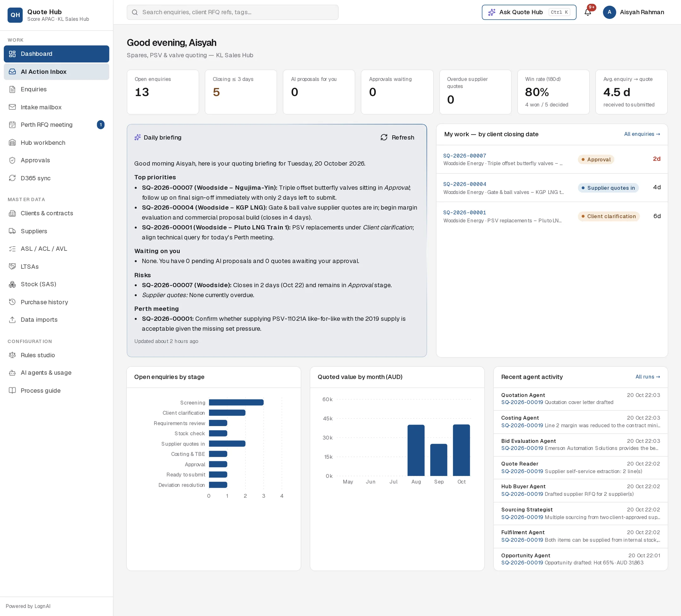Screen dimensions: 681x616
Task: Click the magnifier icon in the search bar
Action: (135, 12)
